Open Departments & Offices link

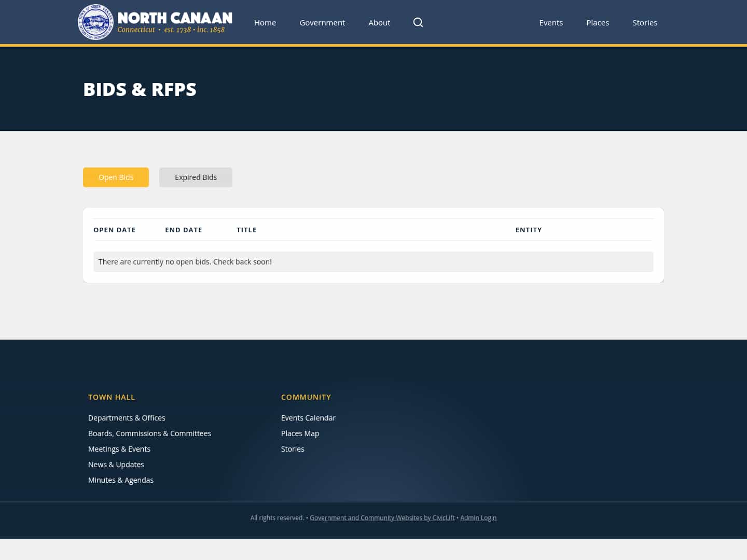tap(127, 417)
